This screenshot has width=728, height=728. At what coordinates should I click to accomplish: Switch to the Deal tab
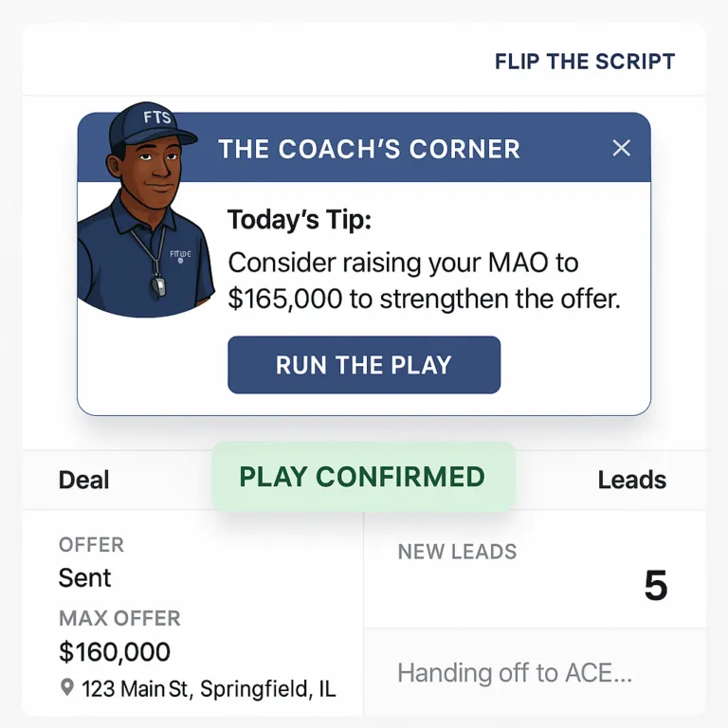(x=83, y=480)
